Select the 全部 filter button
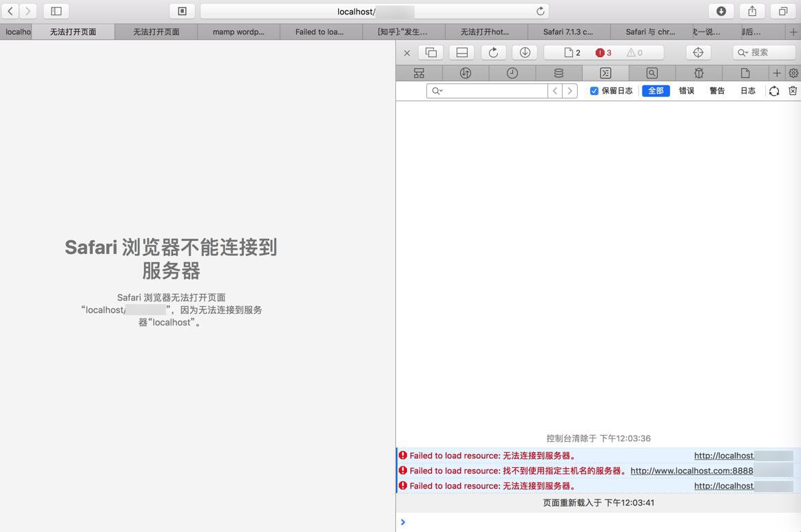Image resolution: width=801 pixels, height=532 pixels. point(656,91)
